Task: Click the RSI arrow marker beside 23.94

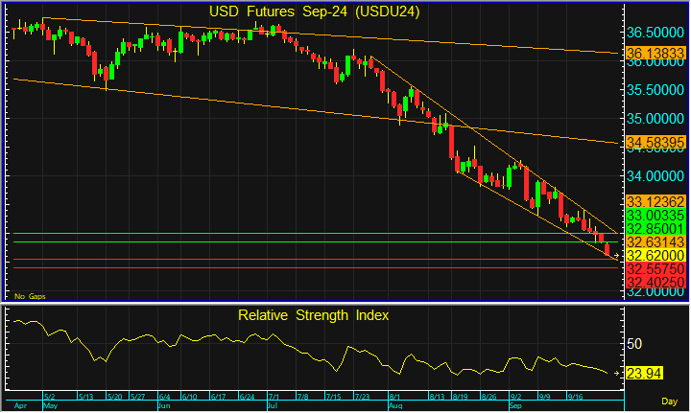Action: (615, 374)
